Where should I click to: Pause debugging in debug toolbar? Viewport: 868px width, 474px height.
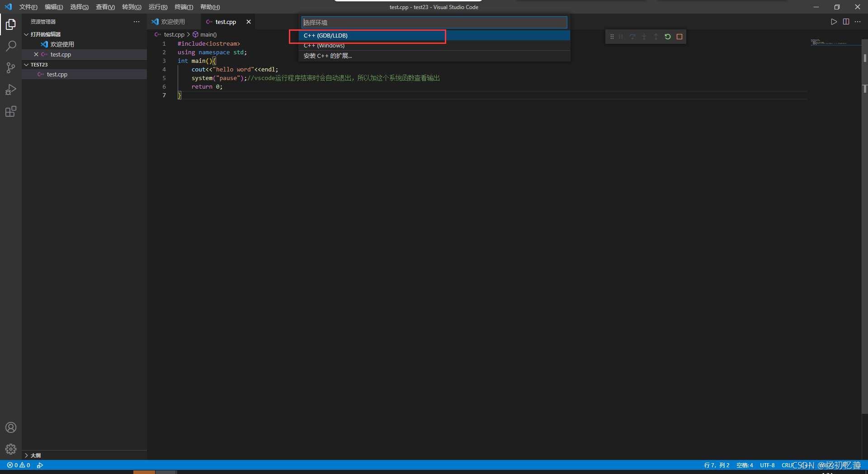(621, 37)
